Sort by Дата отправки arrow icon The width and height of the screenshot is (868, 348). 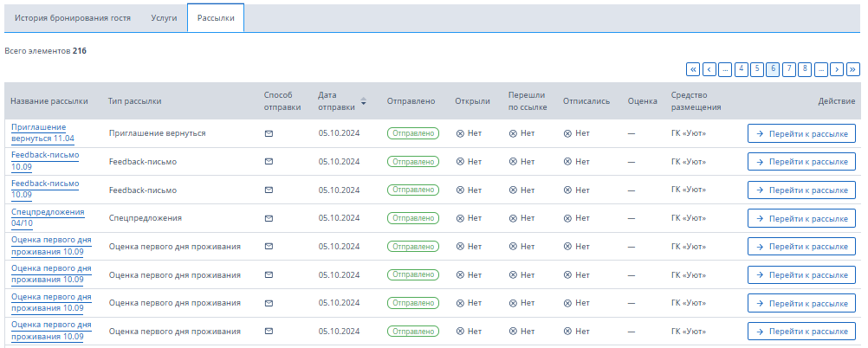click(x=364, y=101)
